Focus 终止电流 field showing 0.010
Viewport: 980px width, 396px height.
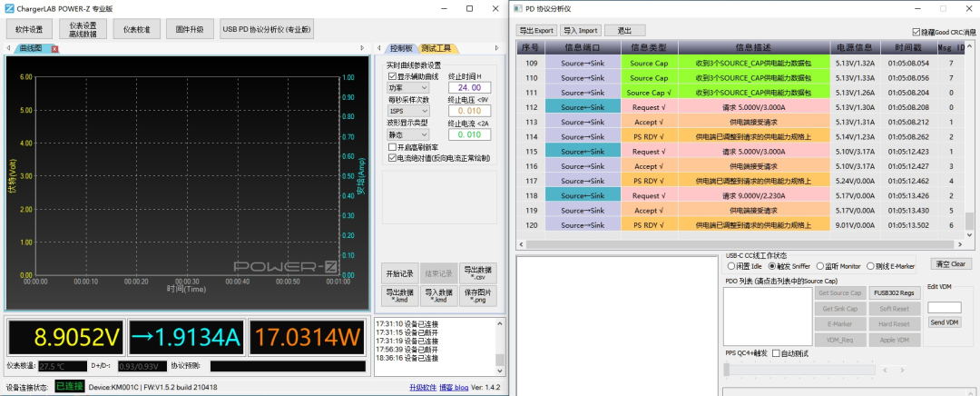click(469, 134)
